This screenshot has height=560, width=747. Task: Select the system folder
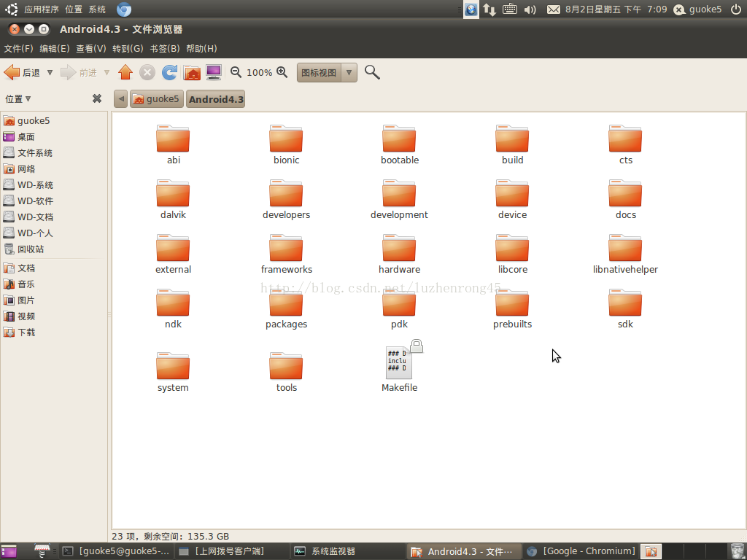coord(173,373)
